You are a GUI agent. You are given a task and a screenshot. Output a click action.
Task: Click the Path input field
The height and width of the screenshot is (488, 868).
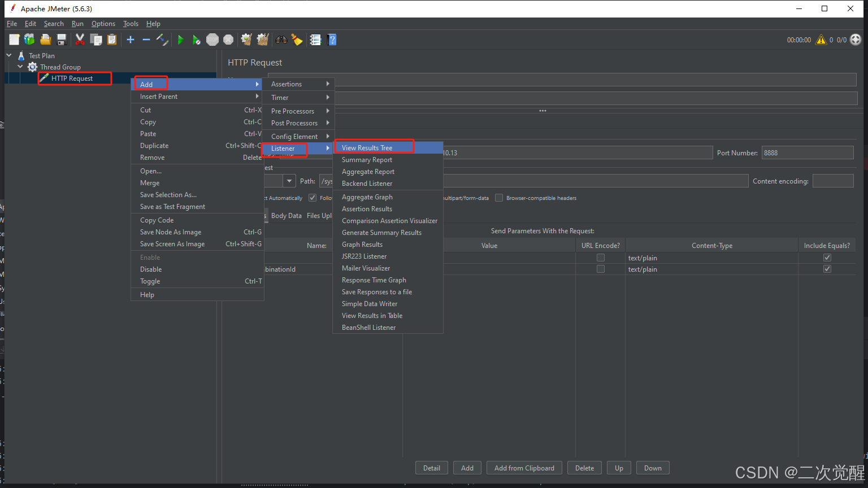point(533,181)
